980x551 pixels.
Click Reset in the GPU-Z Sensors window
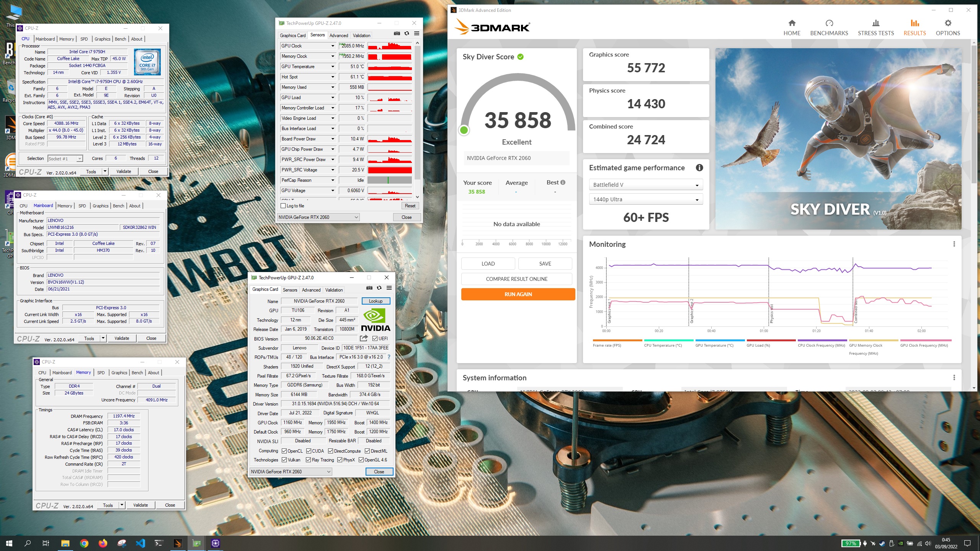[410, 206]
